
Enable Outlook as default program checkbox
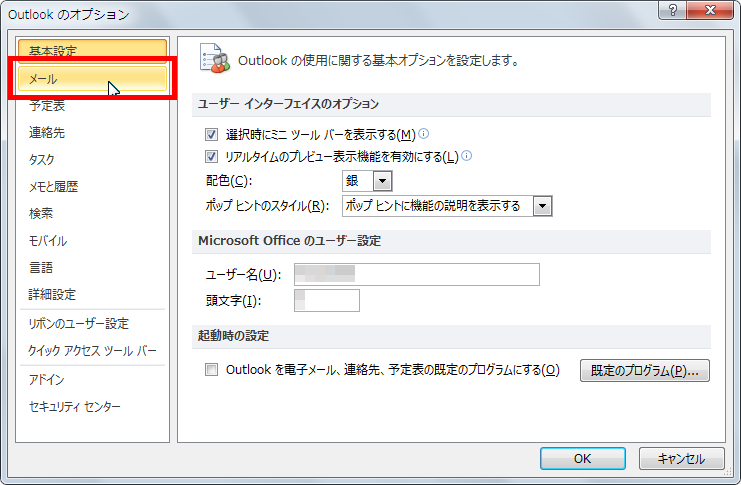coord(211,370)
